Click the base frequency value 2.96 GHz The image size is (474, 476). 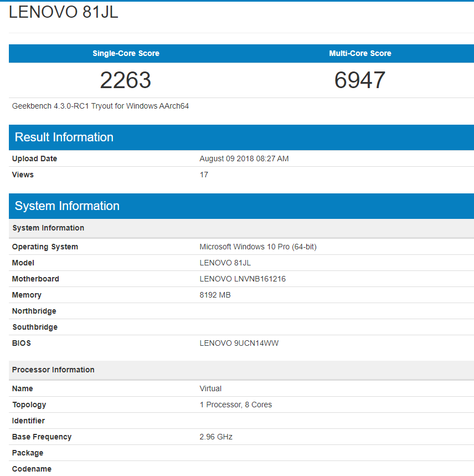click(216, 437)
